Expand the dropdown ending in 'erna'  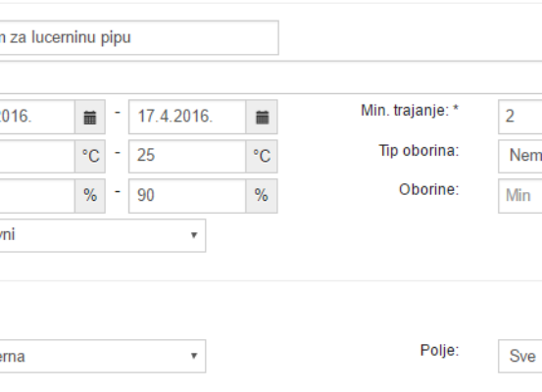click(103, 356)
